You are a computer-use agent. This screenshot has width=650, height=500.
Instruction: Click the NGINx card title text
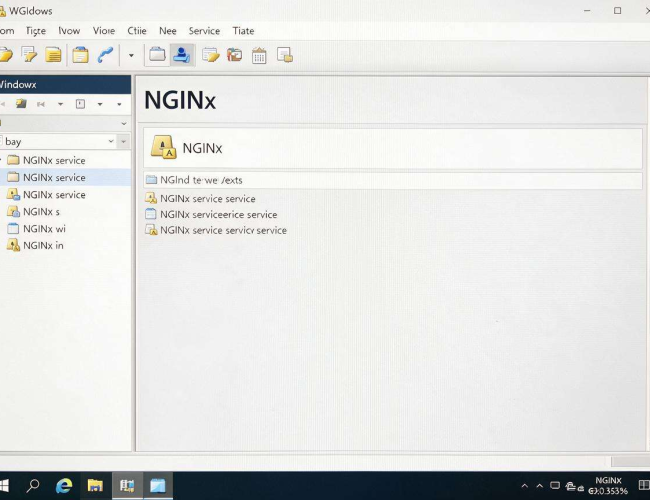202,148
